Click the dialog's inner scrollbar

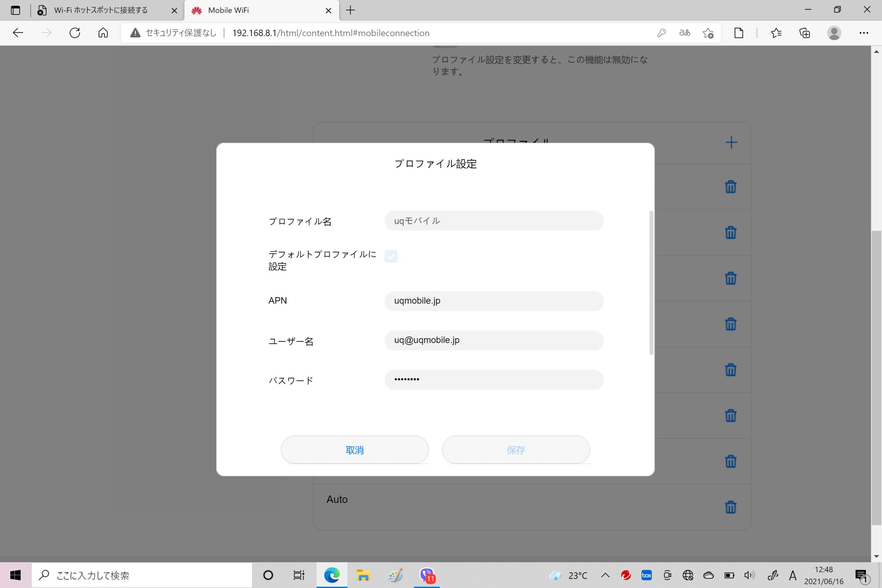click(x=652, y=282)
